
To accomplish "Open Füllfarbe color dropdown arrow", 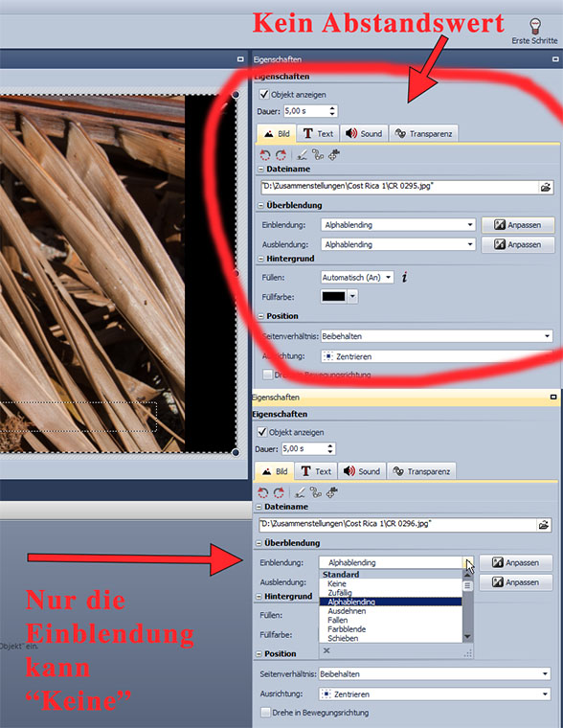I will pyautogui.click(x=352, y=296).
